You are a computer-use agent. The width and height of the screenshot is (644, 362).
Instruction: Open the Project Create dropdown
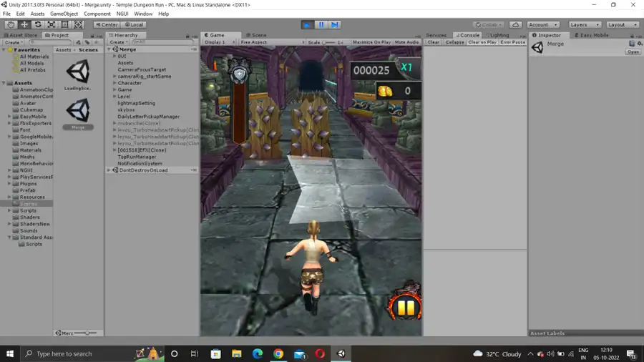(x=14, y=42)
